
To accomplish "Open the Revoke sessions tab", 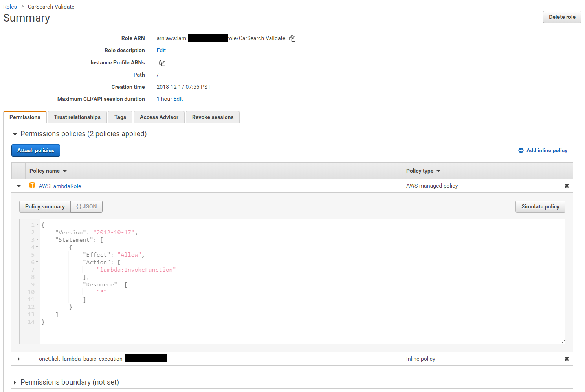I will pos(213,117).
